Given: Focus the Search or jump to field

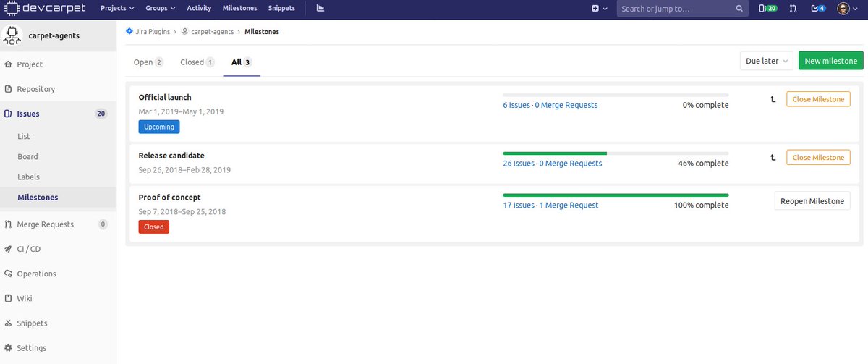Looking at the screenshot, I should [681, 9].
